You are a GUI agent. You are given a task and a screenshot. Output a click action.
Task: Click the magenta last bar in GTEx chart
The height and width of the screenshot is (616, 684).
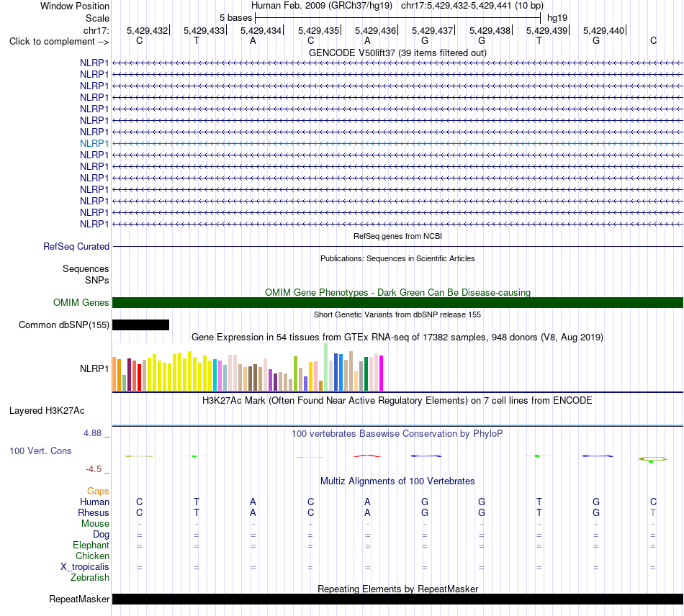click(x=382, y=373)
